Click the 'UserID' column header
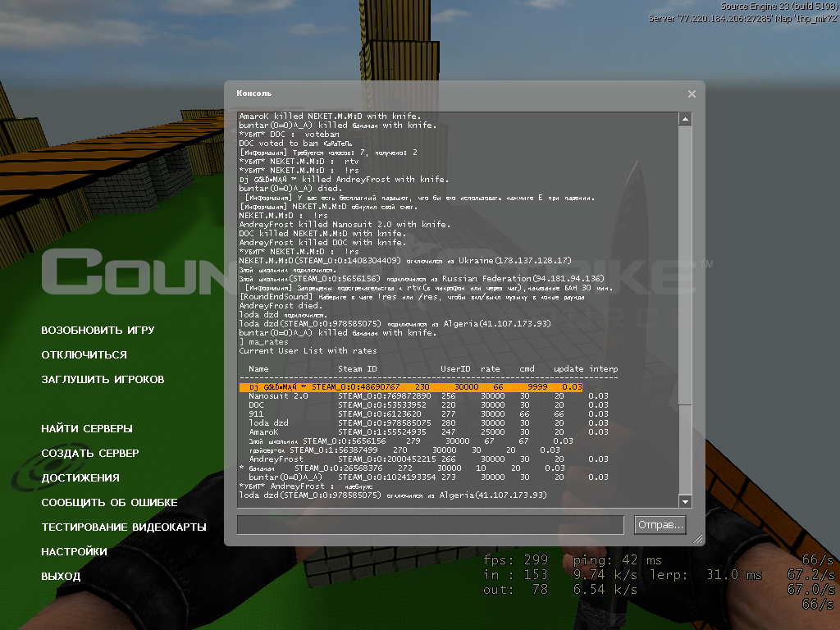This screenshot has width=840, height=630. point(455,369)
